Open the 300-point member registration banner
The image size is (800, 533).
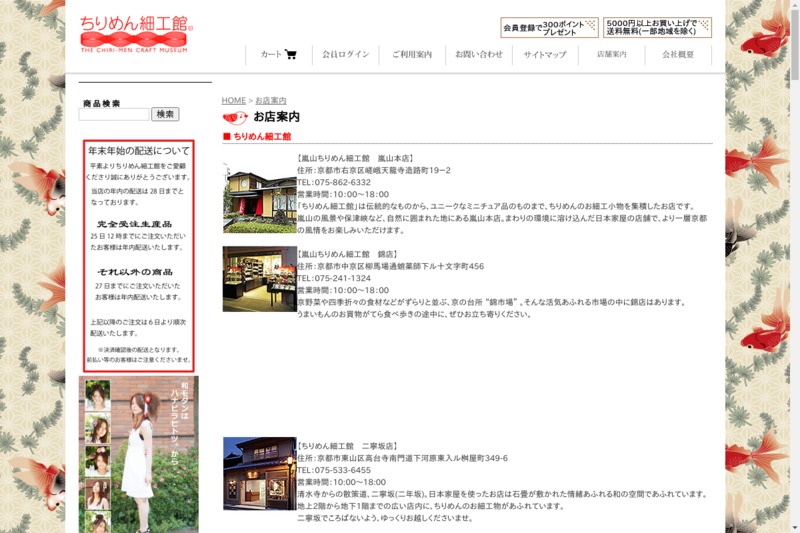pyautogui.click(x=549, y=27)
